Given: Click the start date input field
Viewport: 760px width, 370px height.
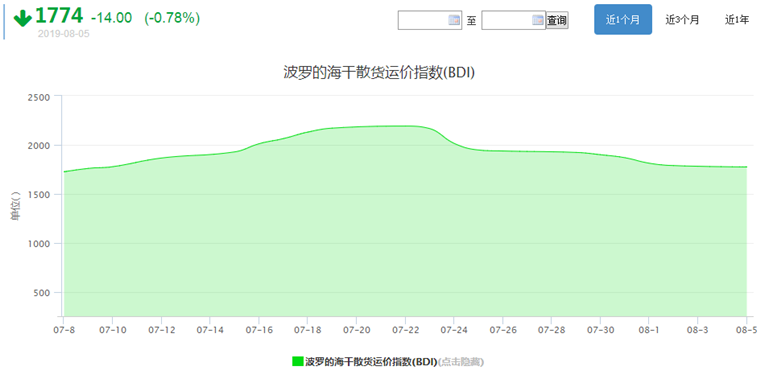Looking at the screenshot, I should tap(430, 20).
